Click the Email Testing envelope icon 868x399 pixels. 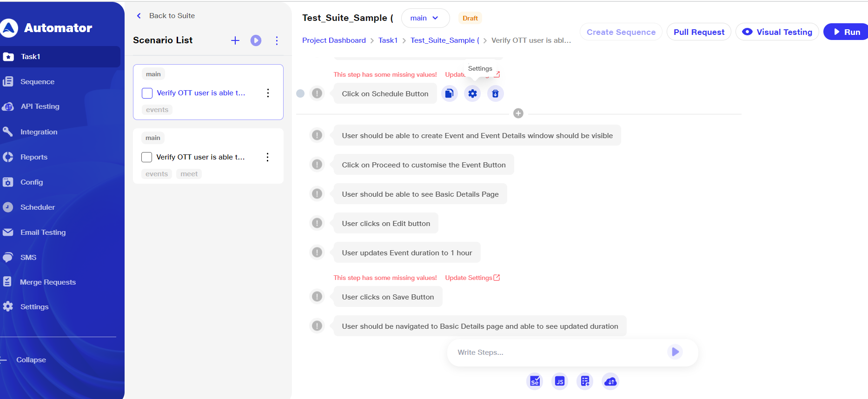coord(8,233)
